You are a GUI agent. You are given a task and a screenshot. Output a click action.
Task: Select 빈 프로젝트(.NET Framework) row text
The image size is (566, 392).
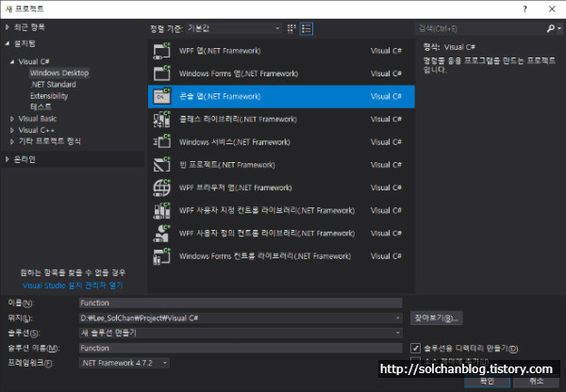(x=227, y=165)
